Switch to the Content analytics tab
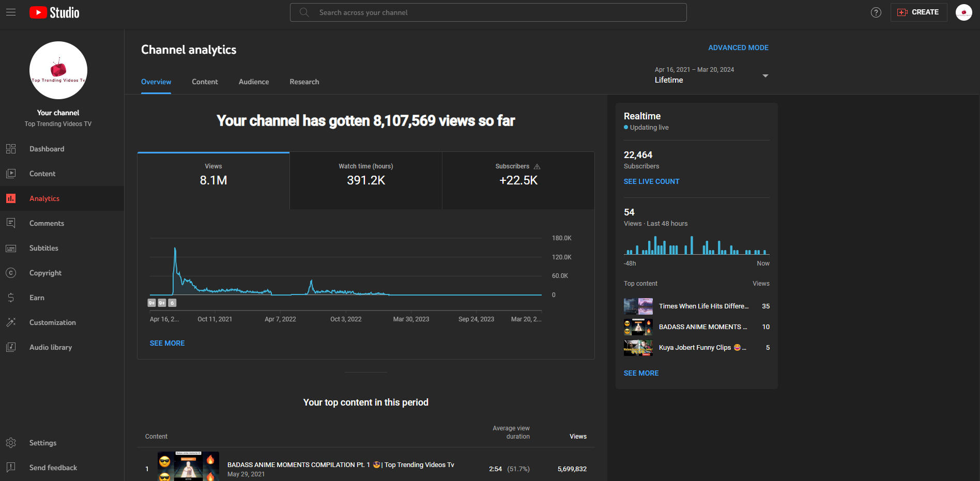This screenshot has height=481, width=980. point(205,82)
